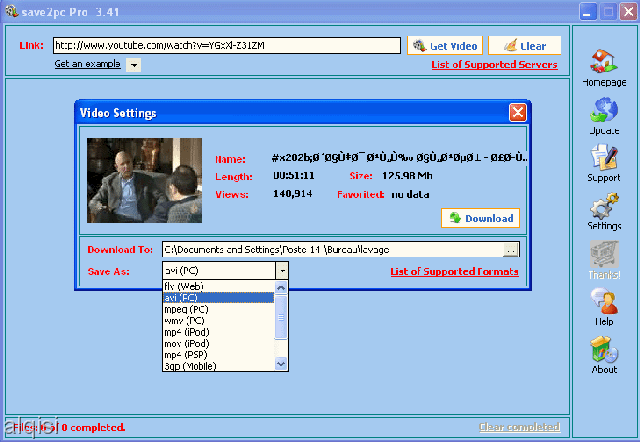Select wmv (PC) format option

pyautogui.click(x=218, y=320)
